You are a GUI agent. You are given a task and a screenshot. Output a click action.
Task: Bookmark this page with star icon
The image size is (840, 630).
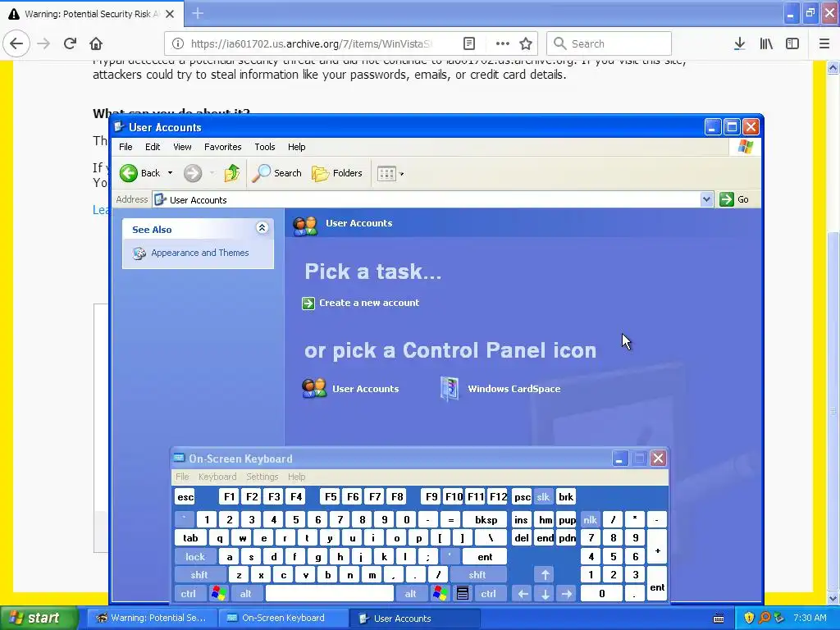[526, 43]
